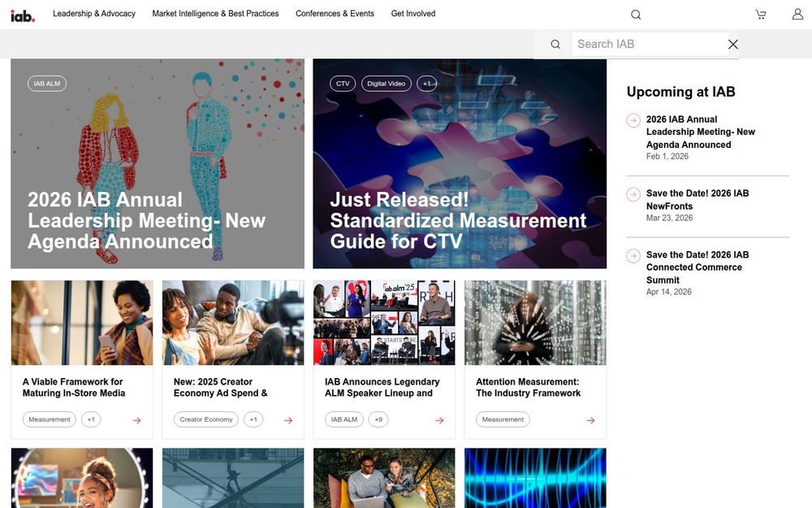The height and width of the screenshot is (508, 812).
Task: Click couple on couch with camera thumbnail
Action: pyautogui.click(x=233, y=323)
